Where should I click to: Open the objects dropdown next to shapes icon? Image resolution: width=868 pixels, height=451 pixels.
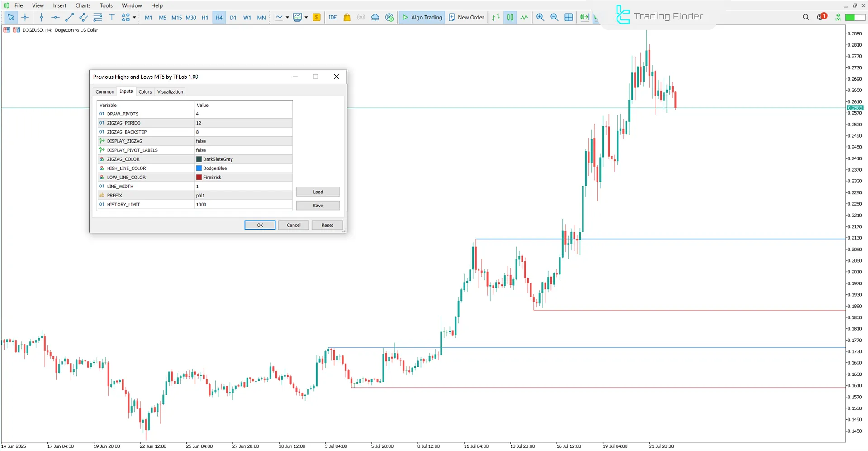coord(134,17)
